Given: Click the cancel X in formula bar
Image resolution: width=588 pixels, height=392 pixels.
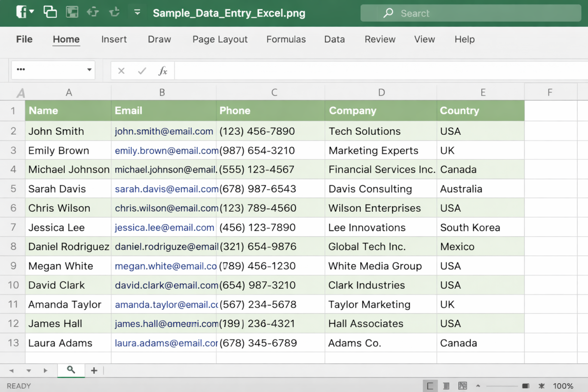Looking at the screenshot, I should tap(122, 71).
